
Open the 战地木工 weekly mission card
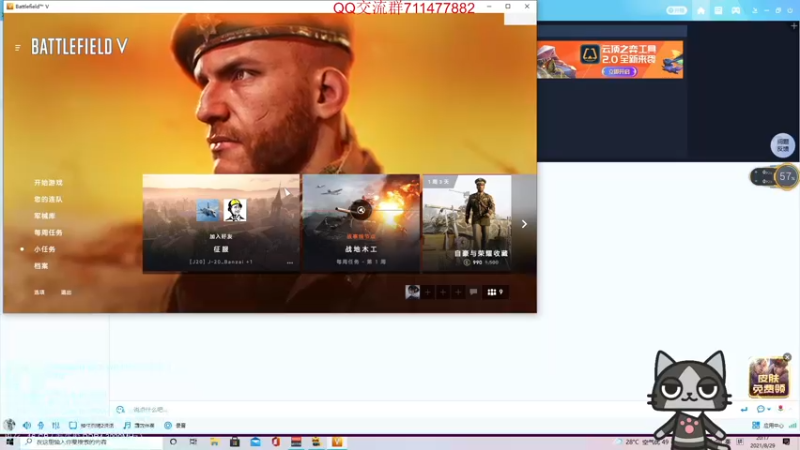coord(361,222)
